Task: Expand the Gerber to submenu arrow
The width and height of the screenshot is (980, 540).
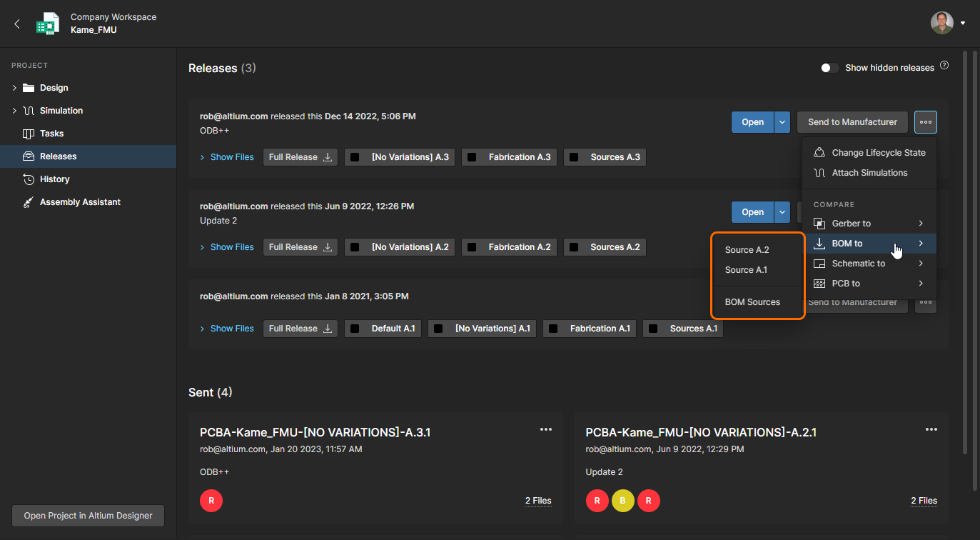Action: coord(921,224)
